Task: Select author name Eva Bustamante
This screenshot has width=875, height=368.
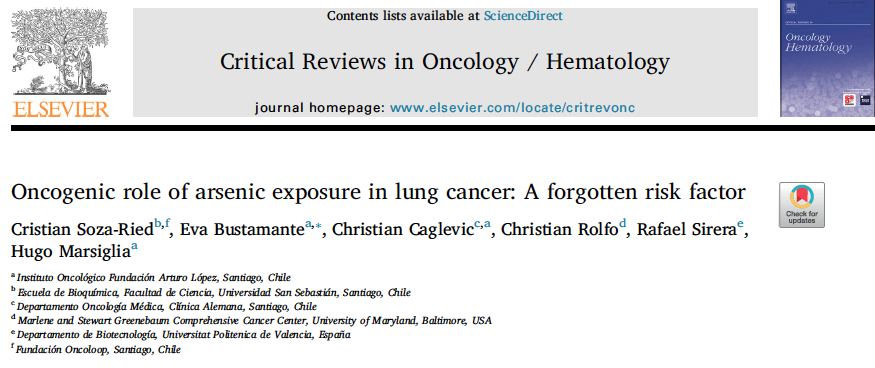Action: 243,230
